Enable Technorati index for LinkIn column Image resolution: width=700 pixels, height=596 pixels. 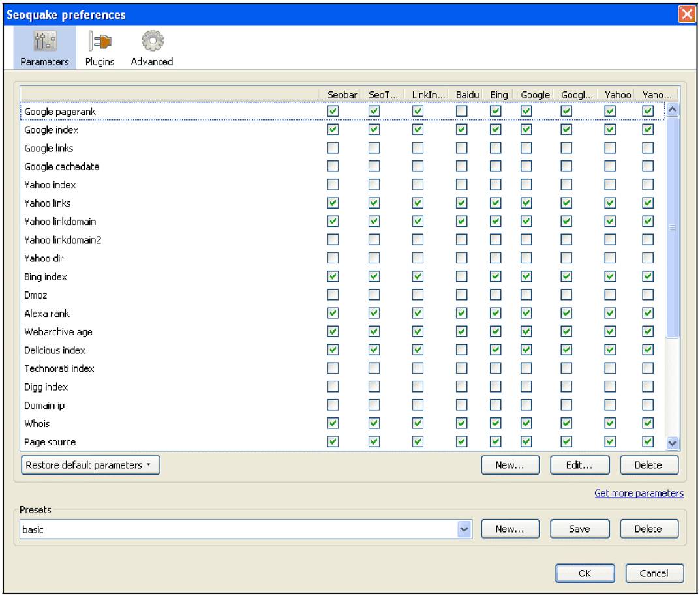pyautogui.click(x=418, y=368)
